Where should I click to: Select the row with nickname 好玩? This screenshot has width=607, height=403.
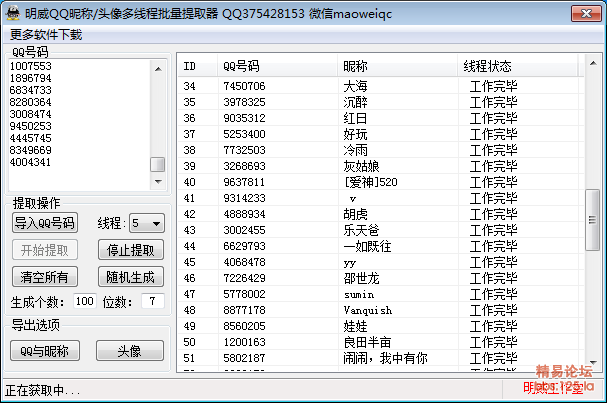pyautogui.click(x=381, y=134)
